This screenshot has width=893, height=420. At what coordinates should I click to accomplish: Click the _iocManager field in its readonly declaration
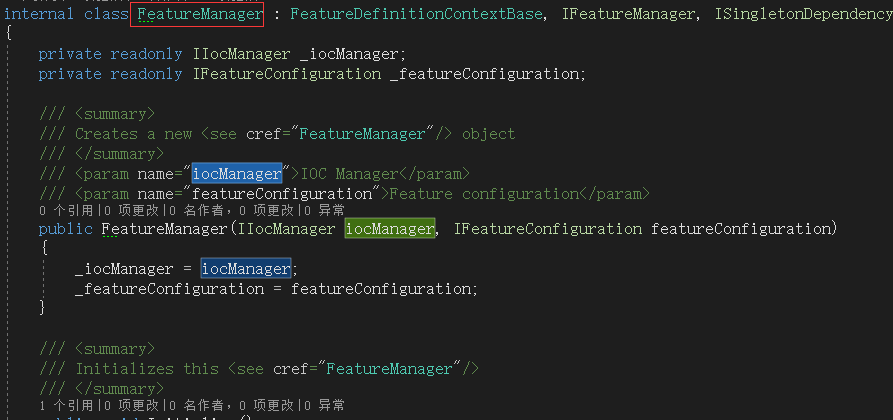[349, 54]
